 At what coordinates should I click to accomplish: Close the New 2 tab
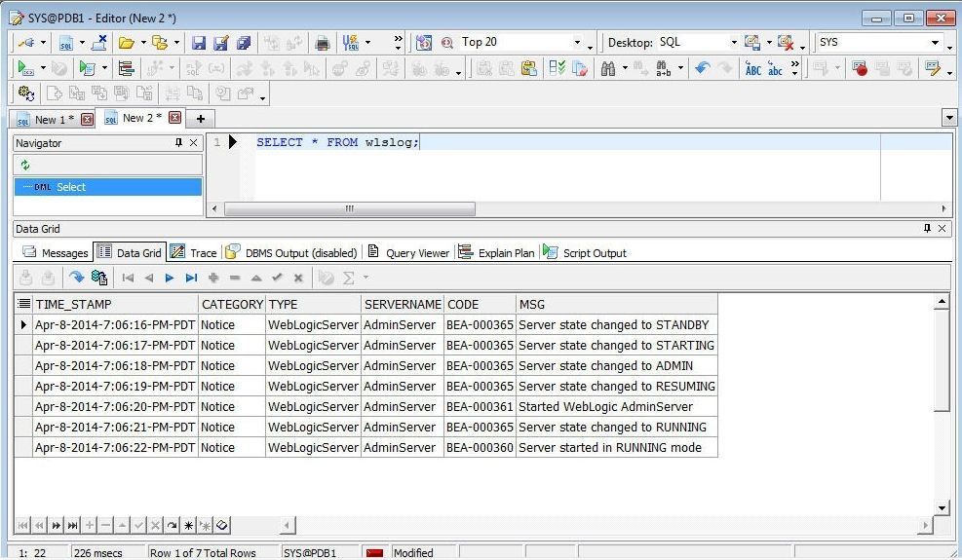click(174, 117)
